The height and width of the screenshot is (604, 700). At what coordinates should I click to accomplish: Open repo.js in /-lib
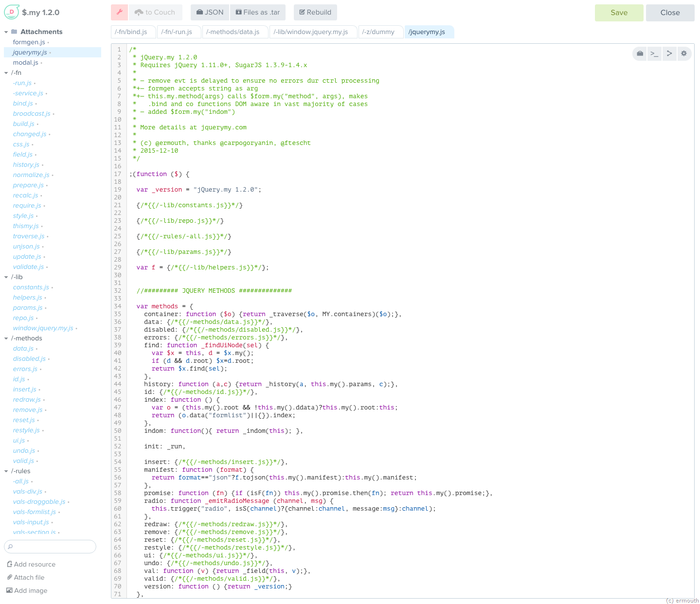[x=23, y=318]
